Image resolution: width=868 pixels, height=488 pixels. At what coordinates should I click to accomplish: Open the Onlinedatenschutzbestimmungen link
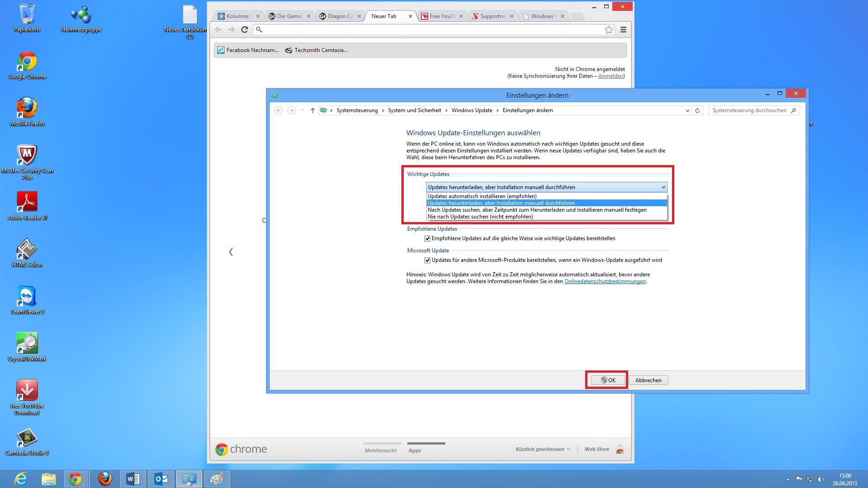click(x=605, y=281)
